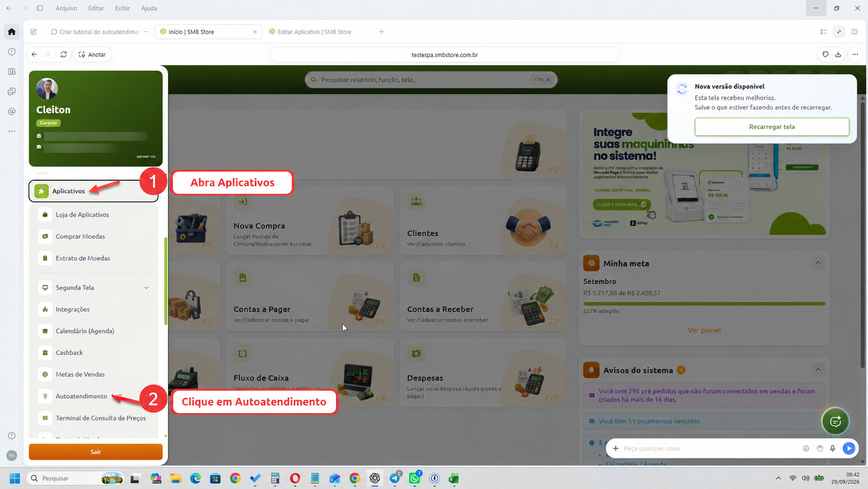Collapse the Avisos do sistema panel

(x=818, y=370)
